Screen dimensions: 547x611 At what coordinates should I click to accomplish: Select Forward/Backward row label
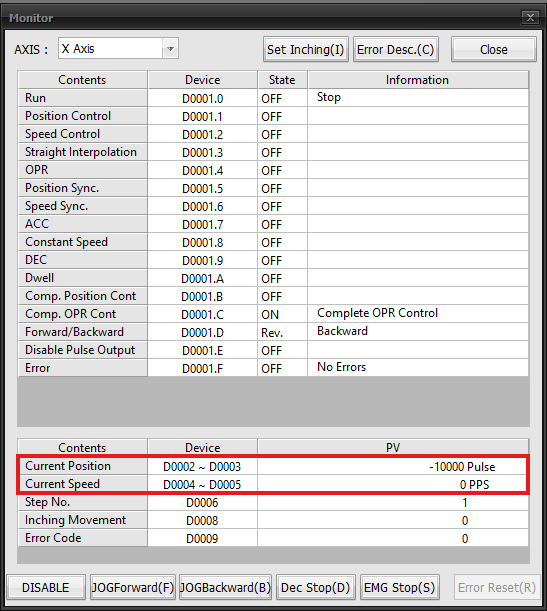pyautogui.click(x=83, y=332)
